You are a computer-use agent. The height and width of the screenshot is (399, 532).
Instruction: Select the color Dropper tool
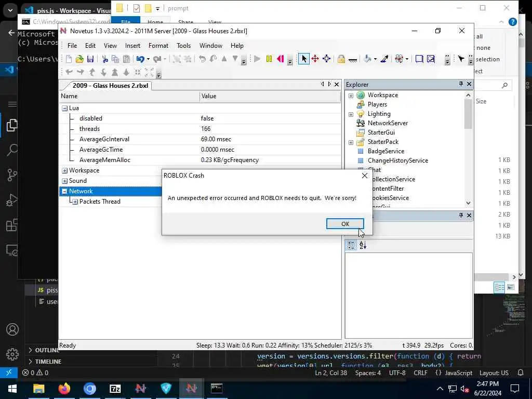(x=384, y=59)
